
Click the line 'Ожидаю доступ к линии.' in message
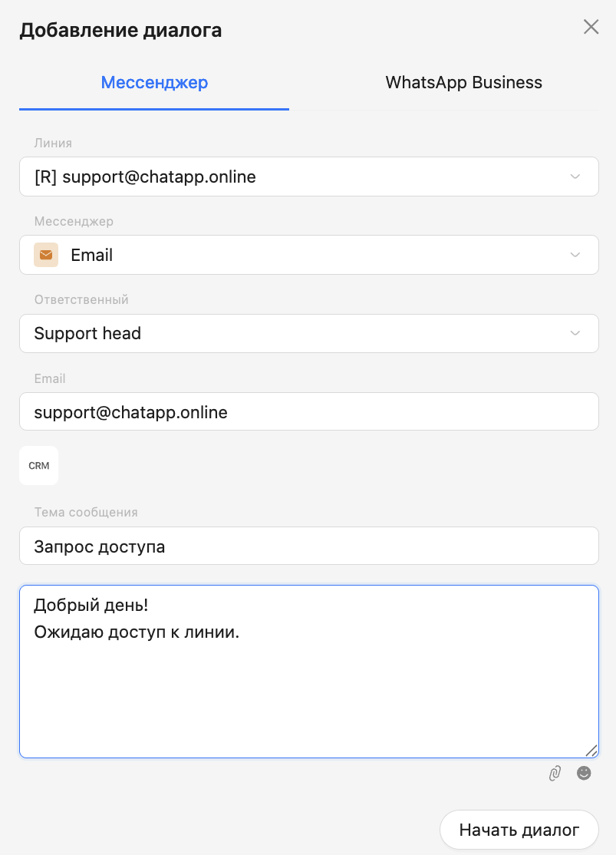137,632
